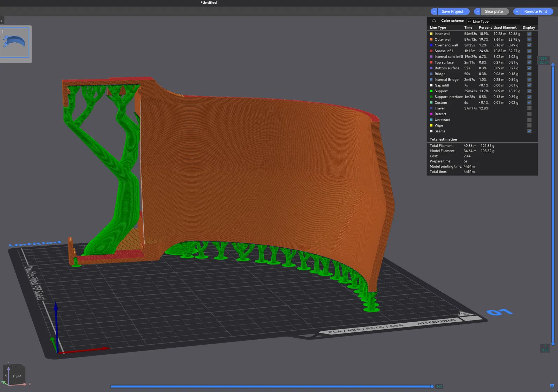Click the Slice plate button
This screenshot has width=558, height=392.
(493, 11)
